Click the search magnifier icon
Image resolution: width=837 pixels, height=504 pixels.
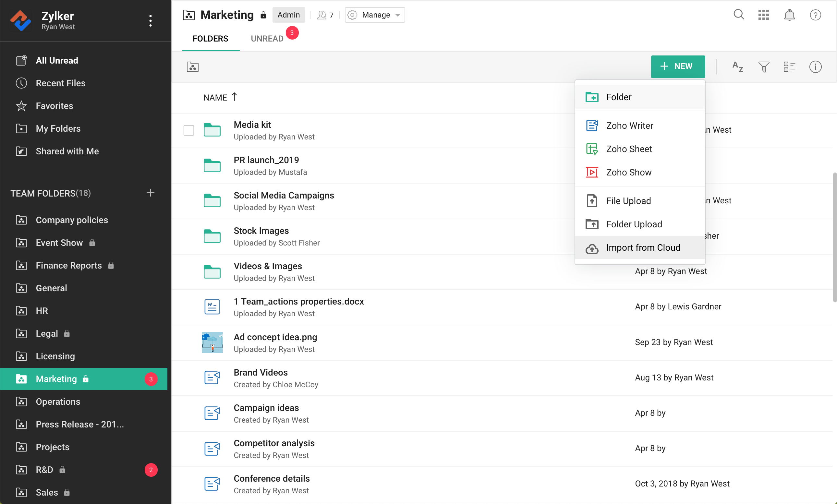[x=738, y=15]
